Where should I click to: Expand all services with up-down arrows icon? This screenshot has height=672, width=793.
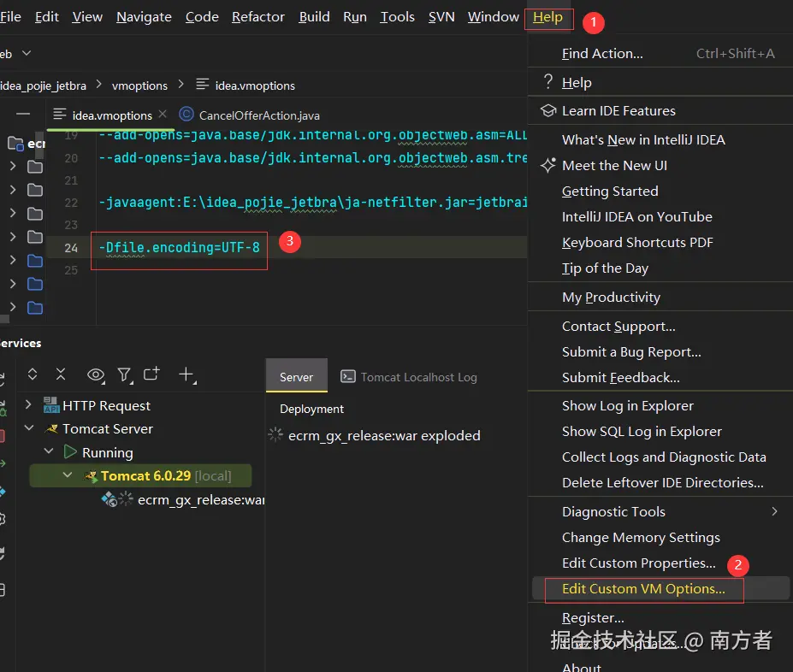(33, 374)
